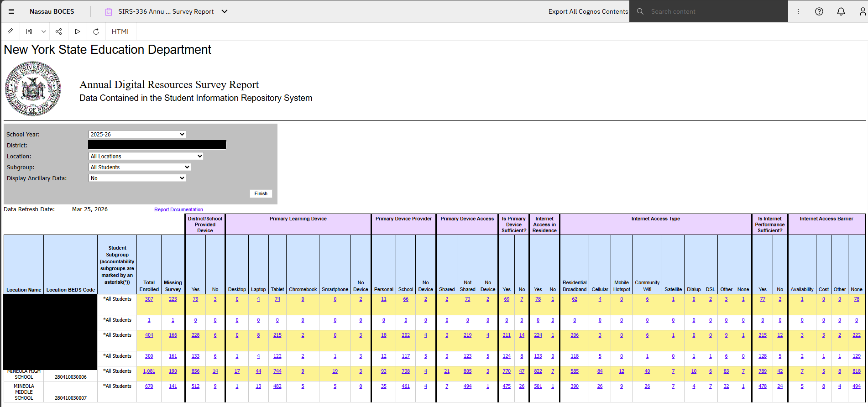Click missing survey value 190

point(173,371)
